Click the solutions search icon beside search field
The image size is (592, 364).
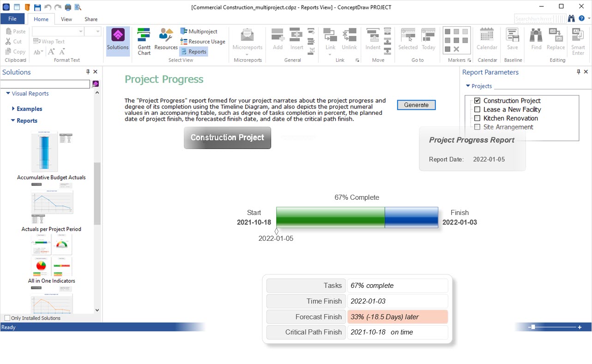(95, 84)
